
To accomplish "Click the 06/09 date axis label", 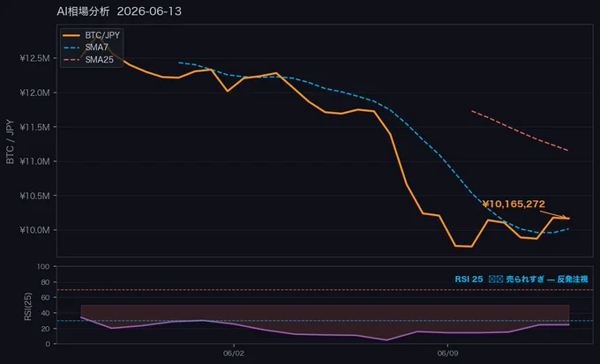I will point(447,353).
